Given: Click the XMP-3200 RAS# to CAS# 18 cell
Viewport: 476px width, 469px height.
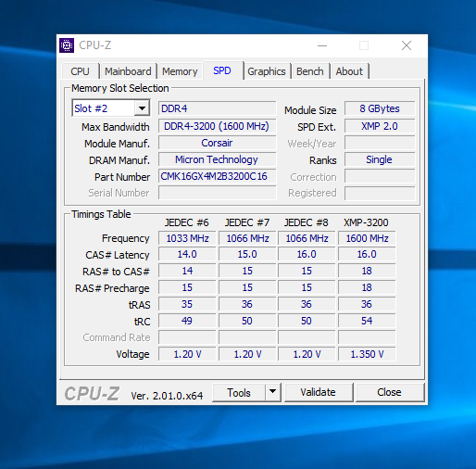Looking at the screenshot, I should (x=367, y=271).
